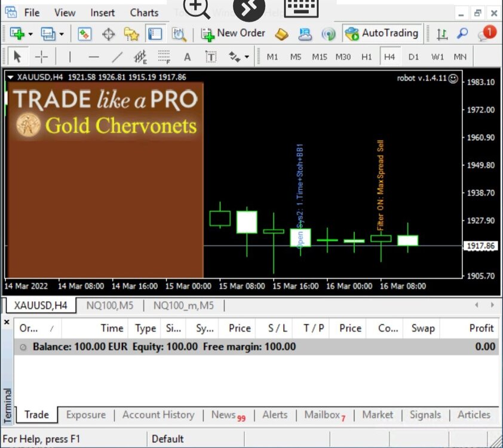Switch to the NQ100_m,M5 chart tab
This screenshot has height=448, width=503.
tap(183, 305)
